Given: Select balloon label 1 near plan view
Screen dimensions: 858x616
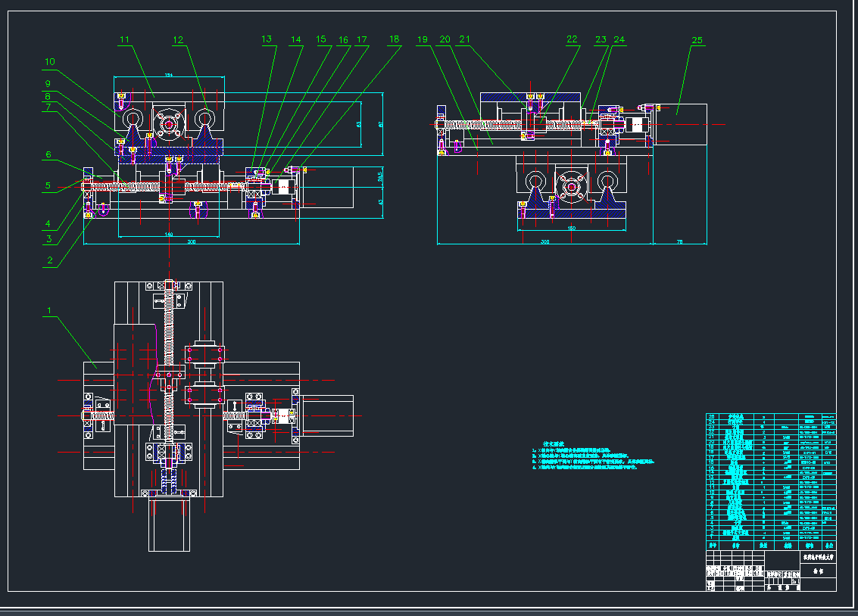Looking at the screenshot, I should 50,310.
